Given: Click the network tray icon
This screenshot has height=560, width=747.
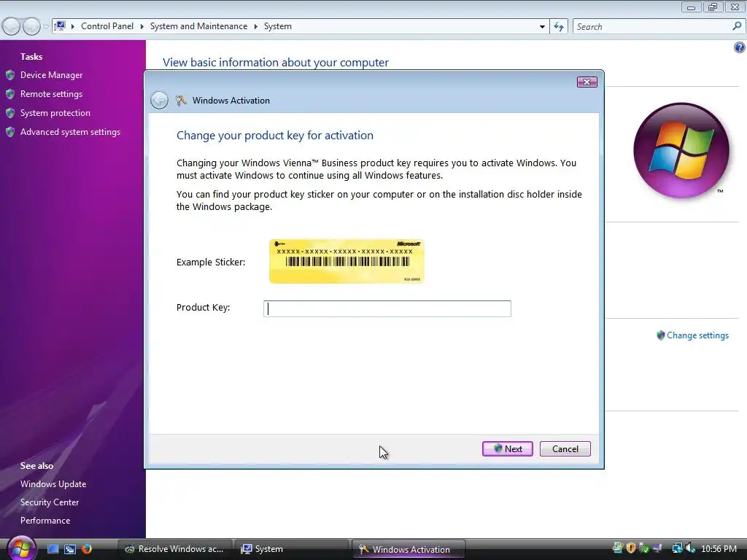Looking at the screenshot, I should click(677, 548).
